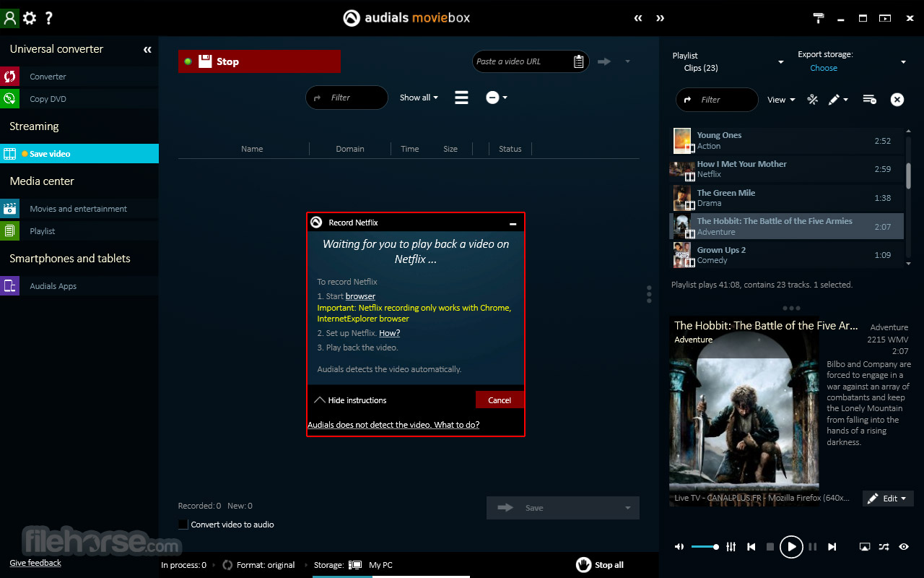The width and height of the screenshot is (924, 578).
Task: Click the My PC storage icon
Action: click(x=355, y=565)
